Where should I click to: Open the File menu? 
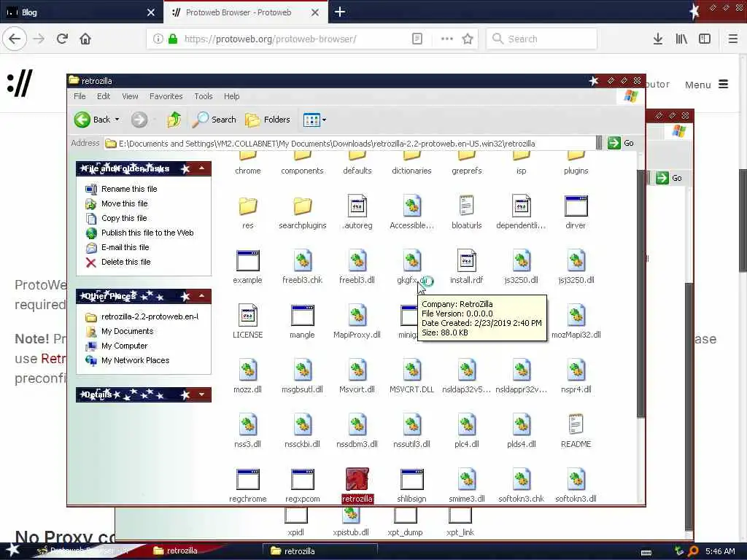tap(80, 96)
